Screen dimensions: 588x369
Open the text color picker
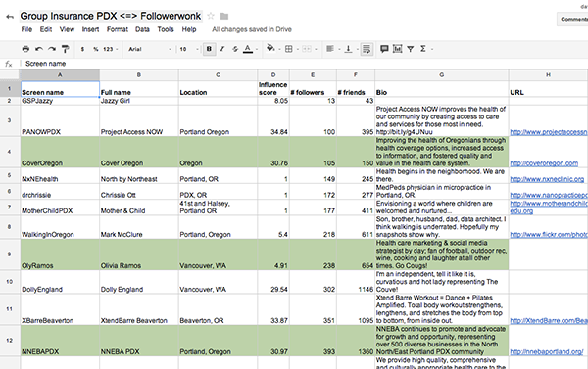pyautogui.click(x=248, y=49)
